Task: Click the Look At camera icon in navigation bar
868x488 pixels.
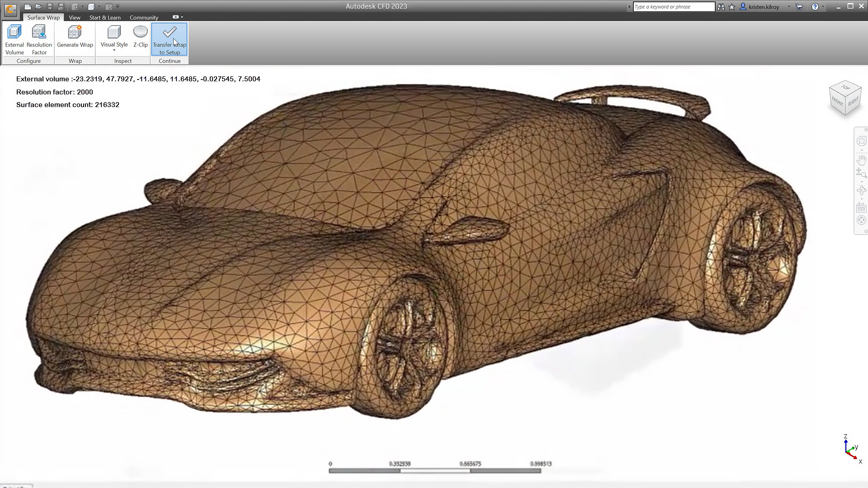Action: coord(861,207)
